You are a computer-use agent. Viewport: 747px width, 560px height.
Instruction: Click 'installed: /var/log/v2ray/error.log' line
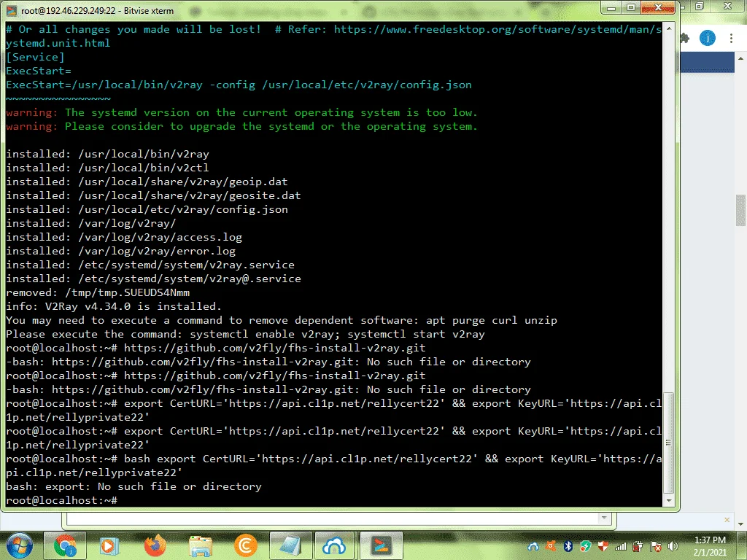[x=120, y=251]
